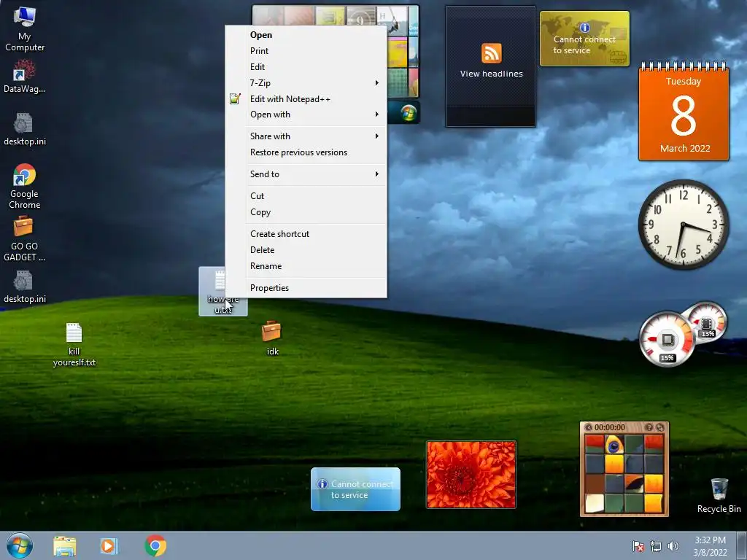Screen dimensions: 747x560
Task: Select the GO GO GADGET briefcase icon
Action: click(x=24, y=238)
